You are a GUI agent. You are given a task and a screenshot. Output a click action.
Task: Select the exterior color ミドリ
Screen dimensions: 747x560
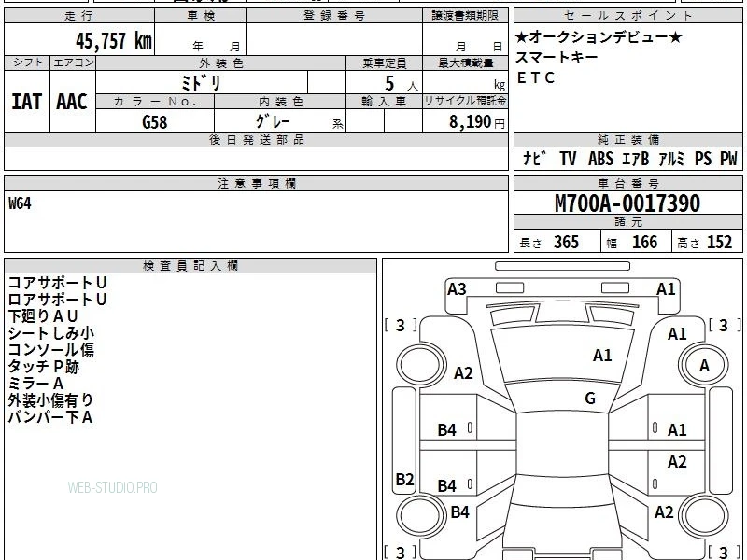[201, 83]
